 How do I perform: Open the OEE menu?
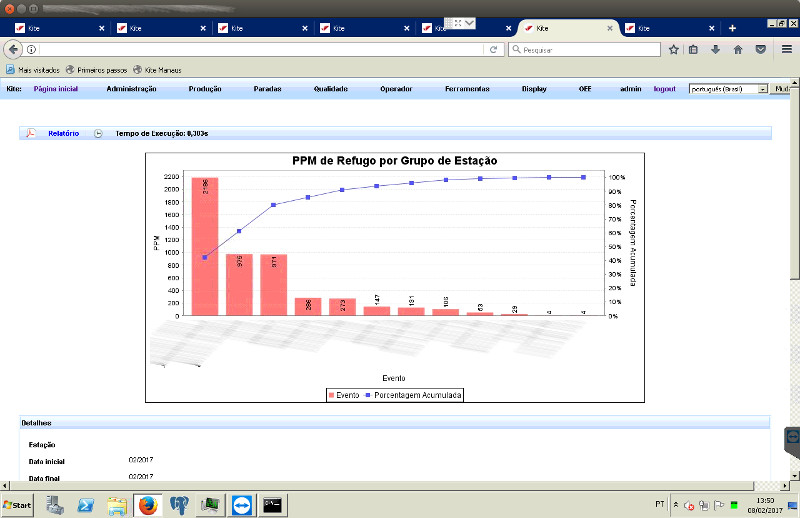pos(585,89)
